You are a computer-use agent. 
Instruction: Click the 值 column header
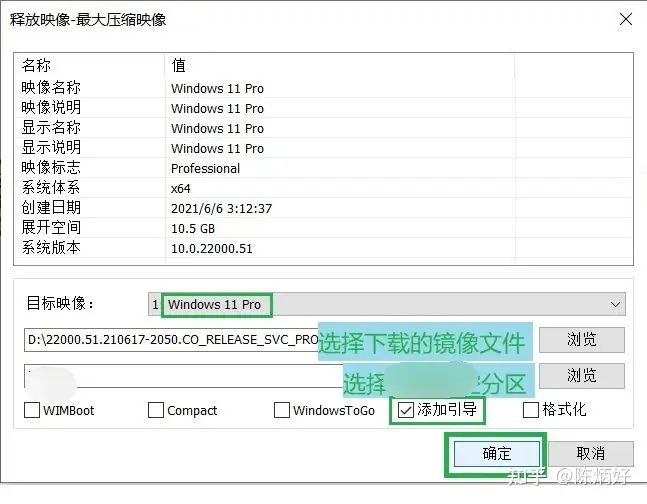(179, 65)
